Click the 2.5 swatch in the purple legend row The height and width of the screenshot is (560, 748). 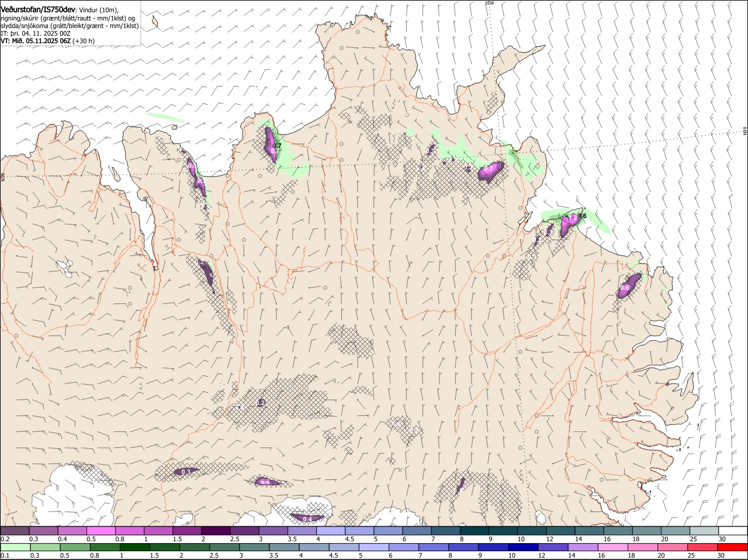tap(244, 530)
